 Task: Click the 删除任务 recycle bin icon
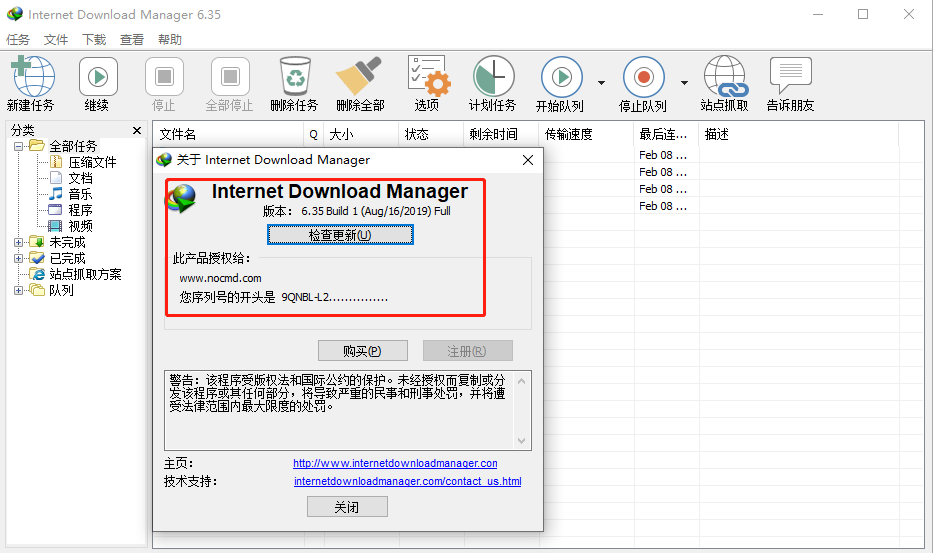(294, 77)
